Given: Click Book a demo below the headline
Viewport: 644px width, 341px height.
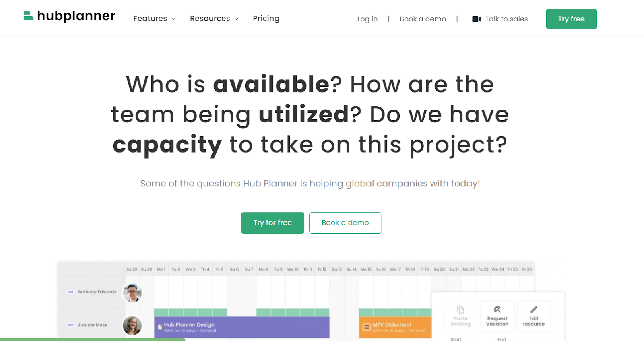Looking at the screenshot, I should [345, 223].
